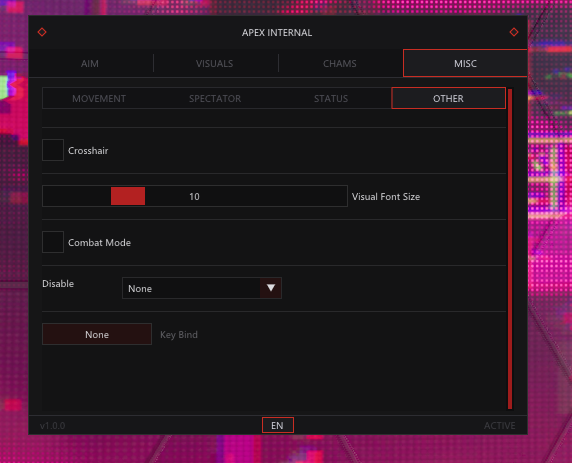Open the Disable dropdown showing None

pyautogui.click(x=202, y=288)
